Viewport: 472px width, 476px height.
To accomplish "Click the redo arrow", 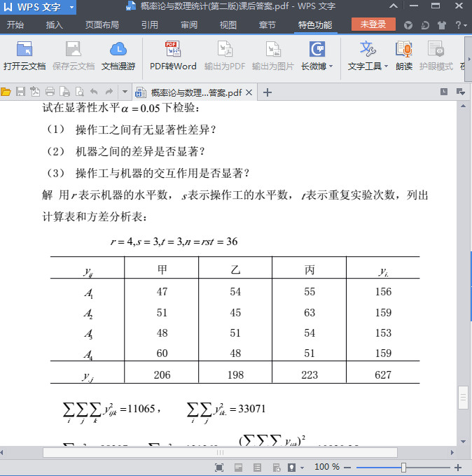I will point(109,92).
